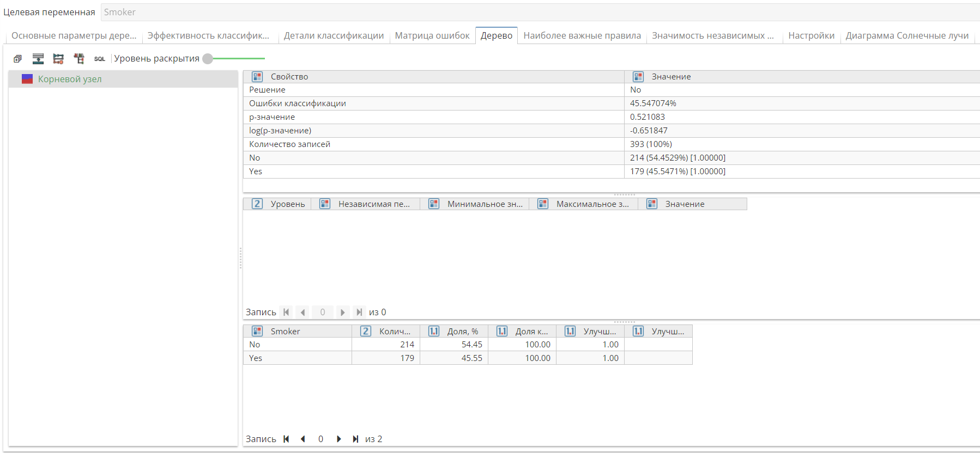
Task: Select the Ошибки классификации property row
Action: tap(612, 103)
